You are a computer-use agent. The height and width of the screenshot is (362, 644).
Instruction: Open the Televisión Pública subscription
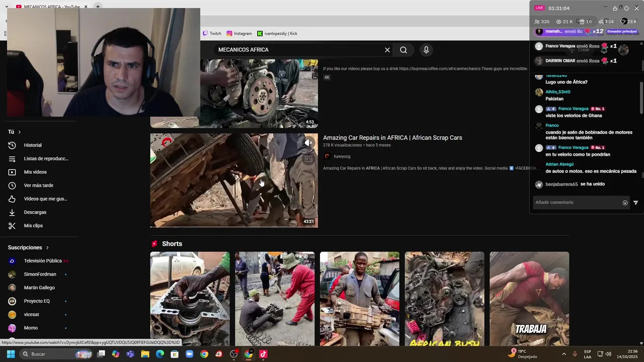42,261
